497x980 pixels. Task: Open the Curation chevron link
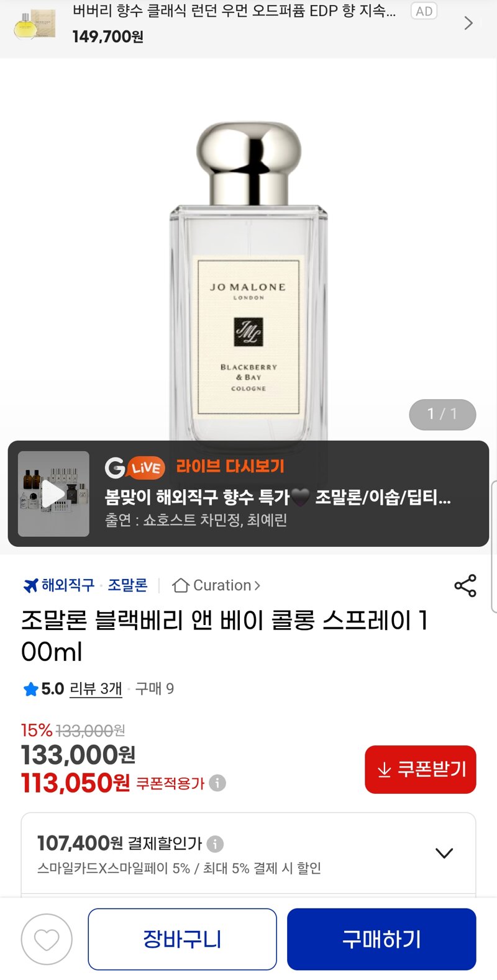coord(257,585)
